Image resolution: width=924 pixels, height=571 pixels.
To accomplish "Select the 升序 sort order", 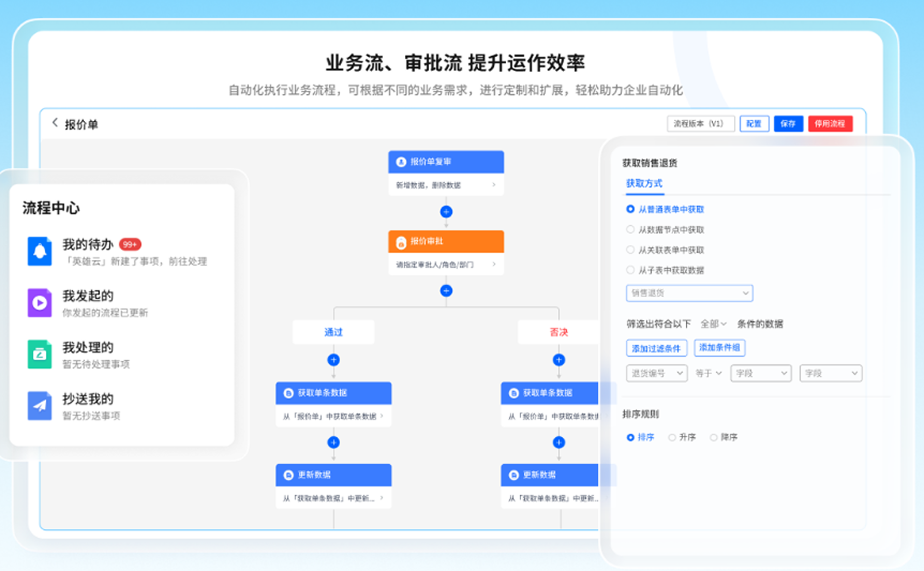I will click(682, 437).
